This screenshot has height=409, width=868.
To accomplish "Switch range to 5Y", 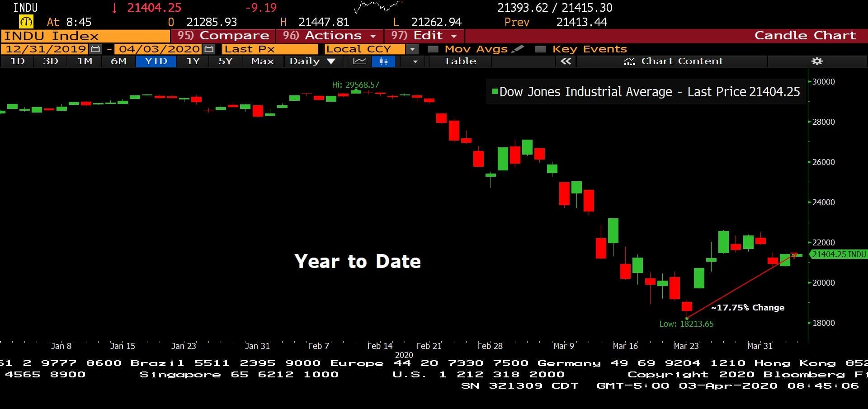I will coord(225,61).
